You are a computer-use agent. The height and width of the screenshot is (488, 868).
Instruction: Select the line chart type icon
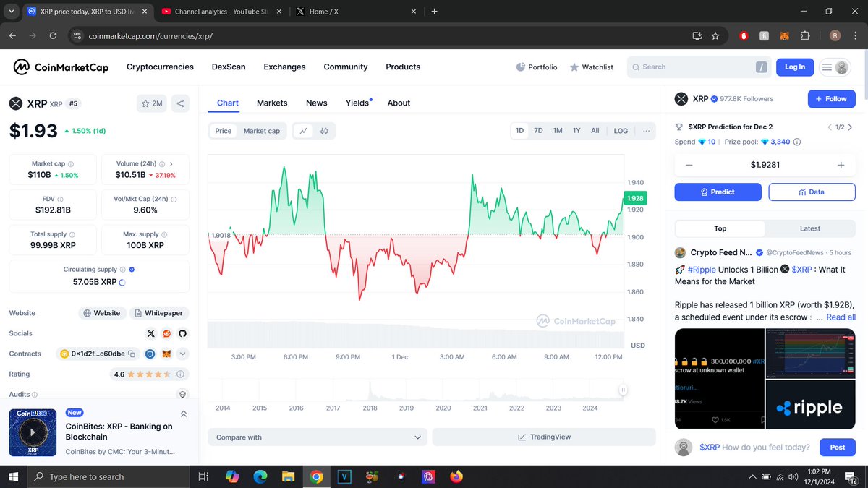[304, 131]
